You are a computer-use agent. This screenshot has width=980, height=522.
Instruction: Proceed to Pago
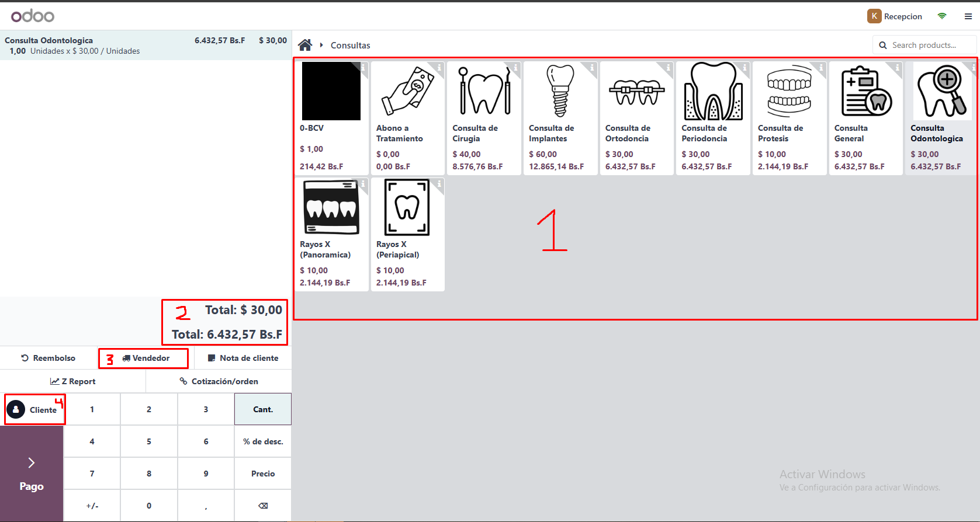coord(32,474)
